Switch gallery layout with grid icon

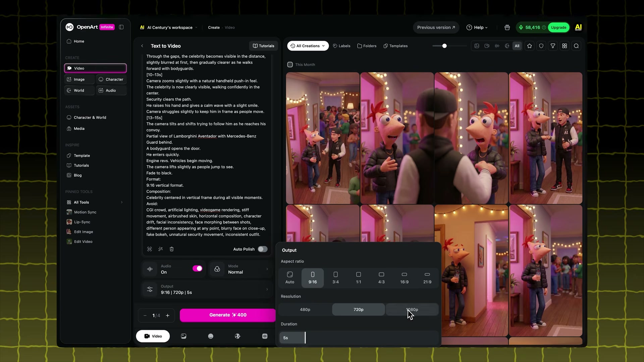click(565, 46)
